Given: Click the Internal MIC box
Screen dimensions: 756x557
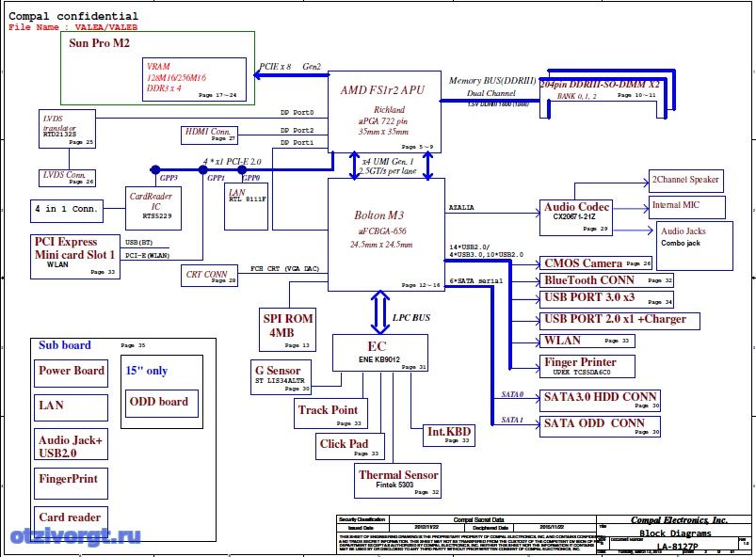Looking at the screenshot, I should [x=686, y=207].
